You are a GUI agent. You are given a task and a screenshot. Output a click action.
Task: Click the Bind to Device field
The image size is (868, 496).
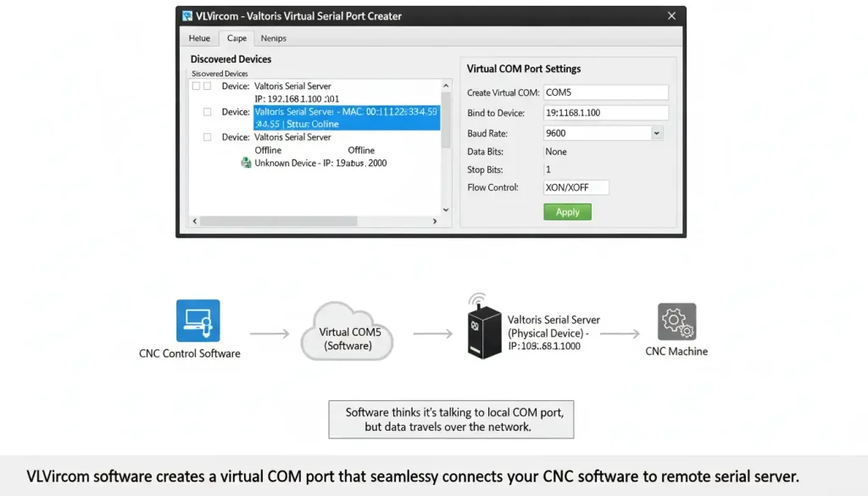click(605, 113)
